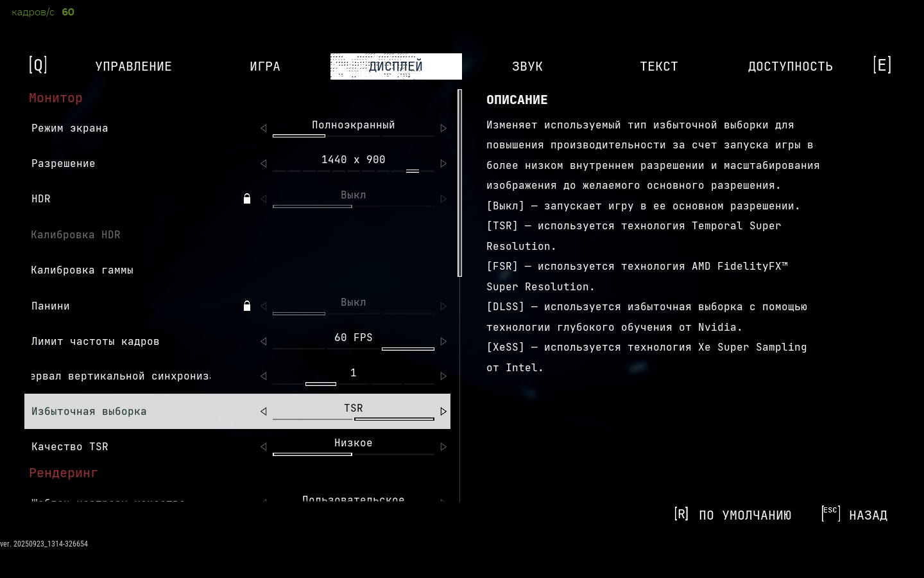
Task: Click the Низкое quality value
Action: (354, 443)
